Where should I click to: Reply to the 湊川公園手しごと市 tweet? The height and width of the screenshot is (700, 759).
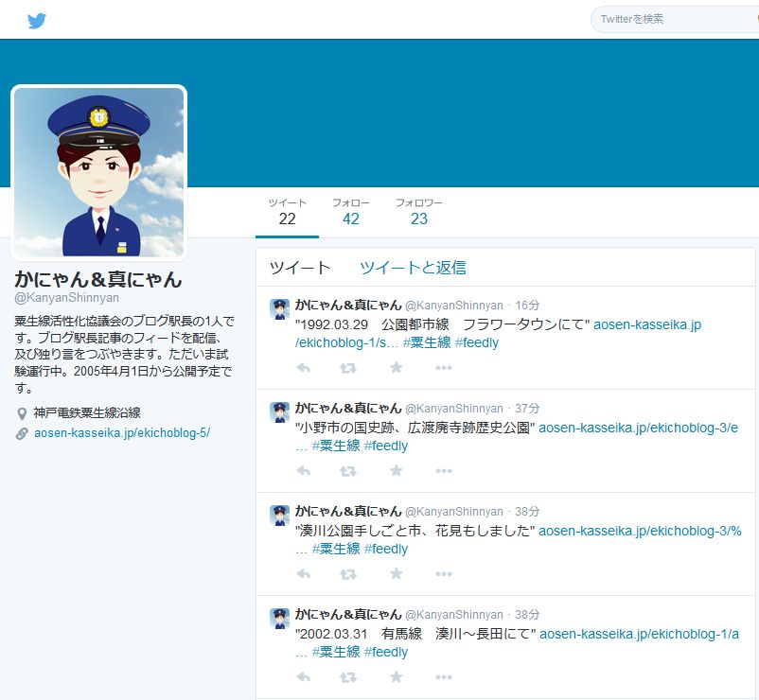(303, 574)
